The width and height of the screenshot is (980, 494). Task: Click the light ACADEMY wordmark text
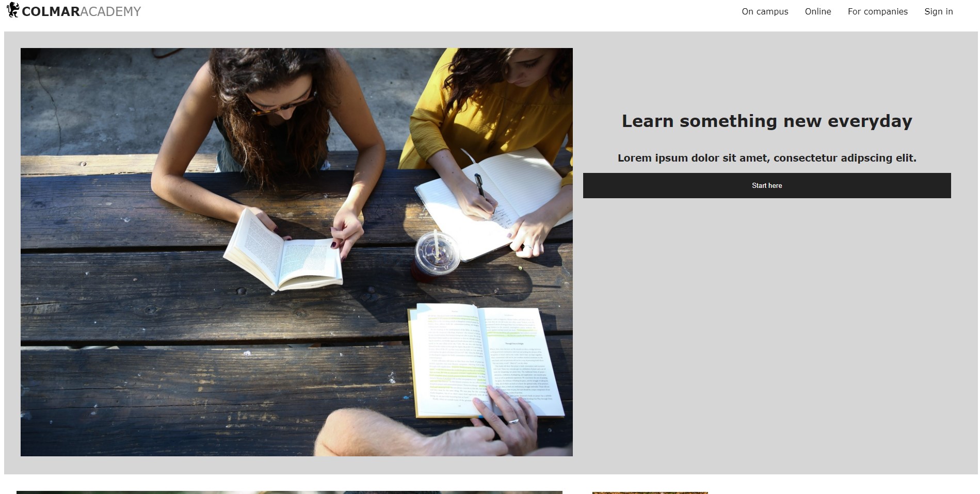coord(110,11)
